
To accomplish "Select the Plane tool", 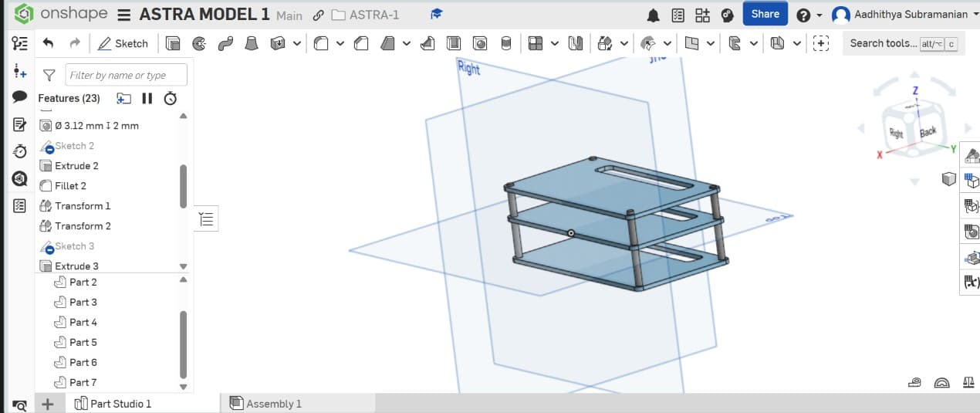I will [691, 43].
